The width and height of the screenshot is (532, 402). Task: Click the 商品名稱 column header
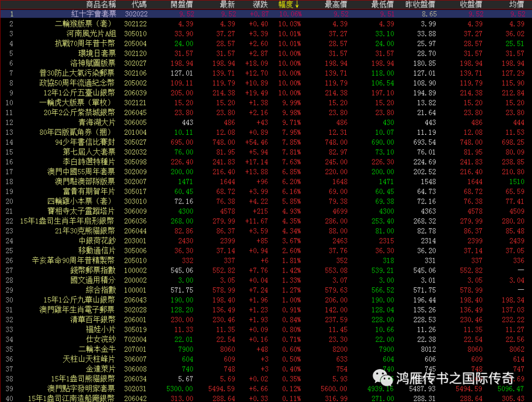tap(101, 4)
